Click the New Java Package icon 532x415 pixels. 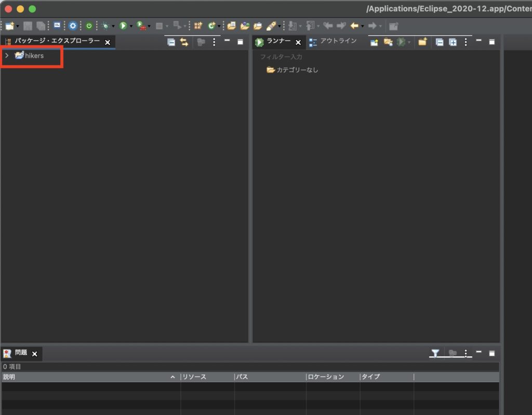coord(198,26)
